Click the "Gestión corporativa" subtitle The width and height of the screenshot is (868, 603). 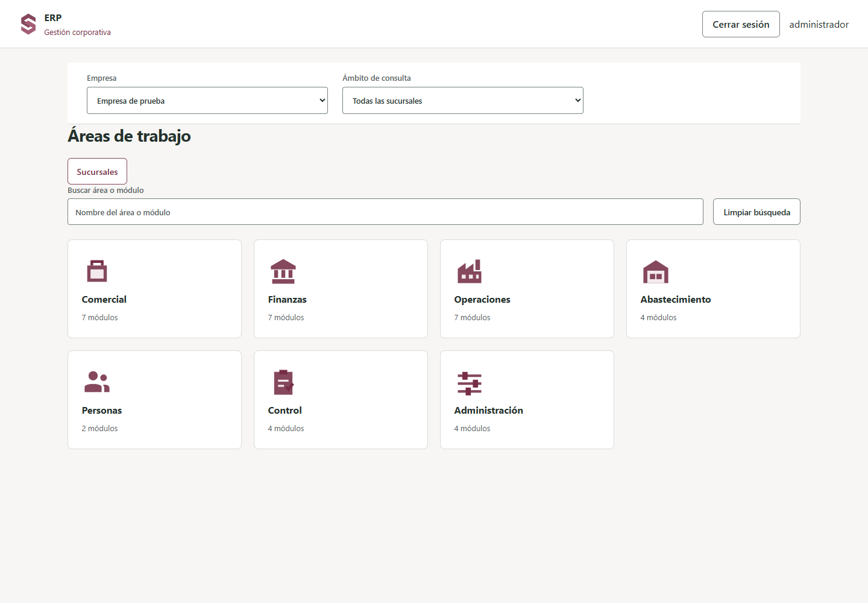tap(78, 33)
